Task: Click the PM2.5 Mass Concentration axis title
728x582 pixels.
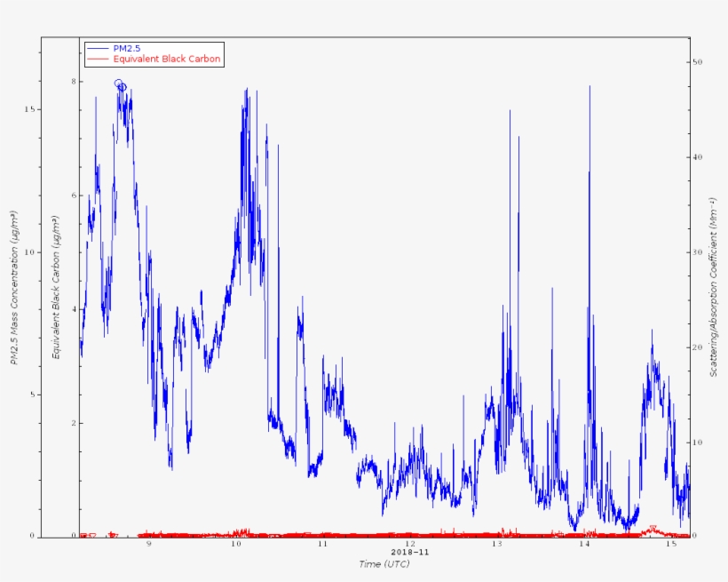Action: coord(15,288)
